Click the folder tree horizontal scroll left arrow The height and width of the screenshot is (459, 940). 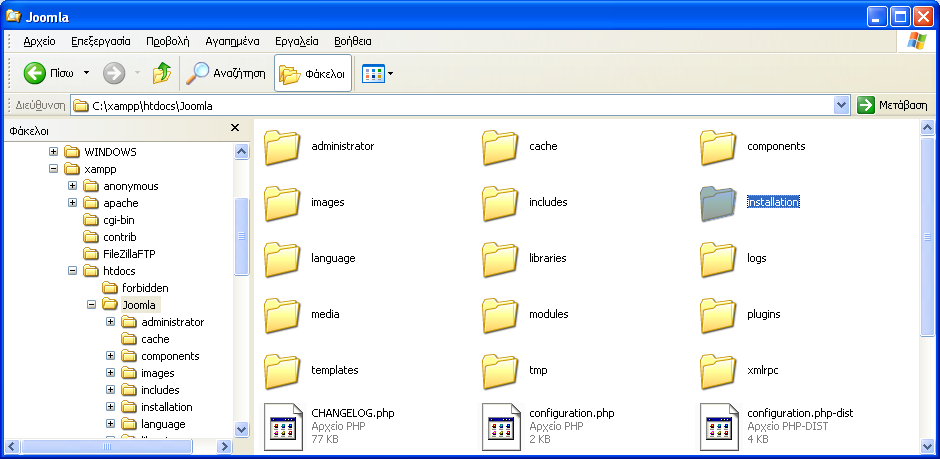coord(13,446)
